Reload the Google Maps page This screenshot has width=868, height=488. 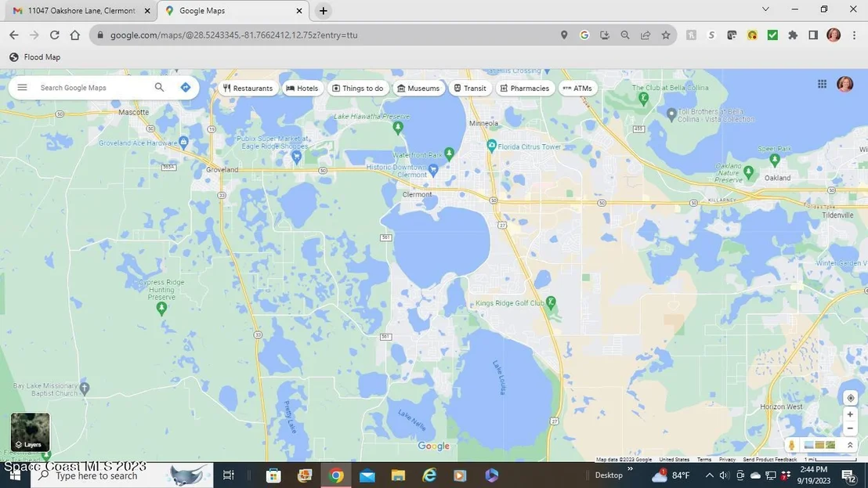tap(54, 34)
